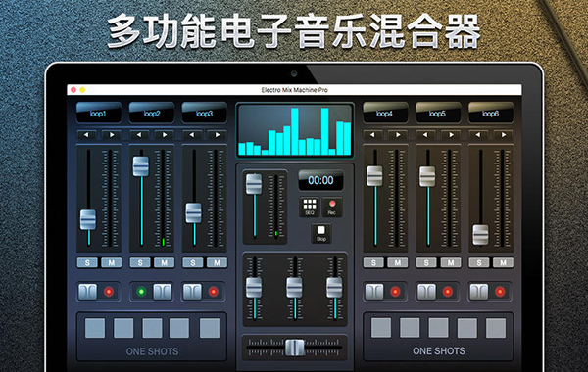The image size is (588, 372).
Task: Mute the loop3 channel
Action: (218, 262)
